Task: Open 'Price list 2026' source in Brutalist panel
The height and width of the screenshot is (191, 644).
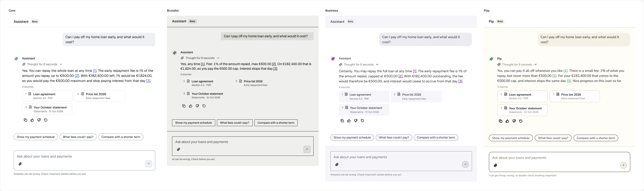Action: click(258, 83)
